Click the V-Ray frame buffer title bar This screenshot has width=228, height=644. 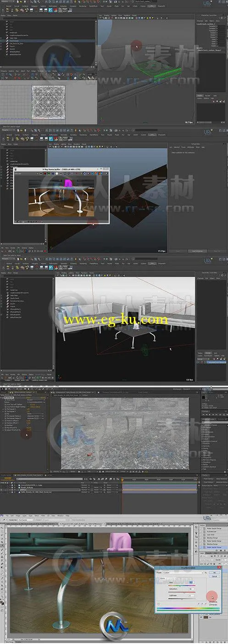(x=61, y=169)
